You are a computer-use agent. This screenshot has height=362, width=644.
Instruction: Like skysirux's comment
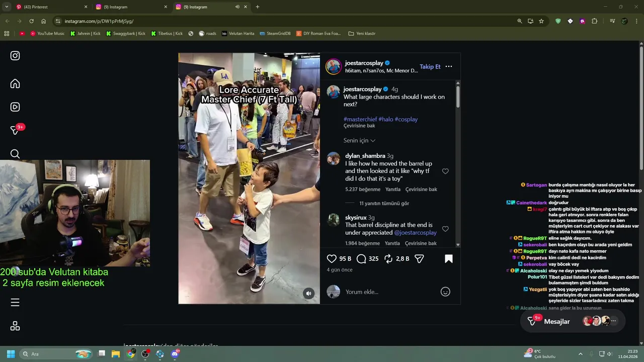click(445, 229)
